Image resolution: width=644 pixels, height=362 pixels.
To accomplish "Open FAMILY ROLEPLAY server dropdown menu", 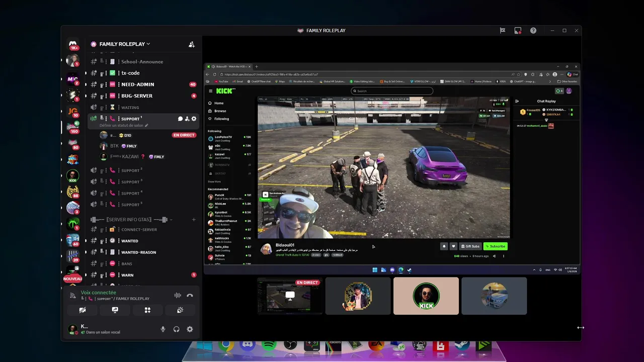I will click(125, 44).
